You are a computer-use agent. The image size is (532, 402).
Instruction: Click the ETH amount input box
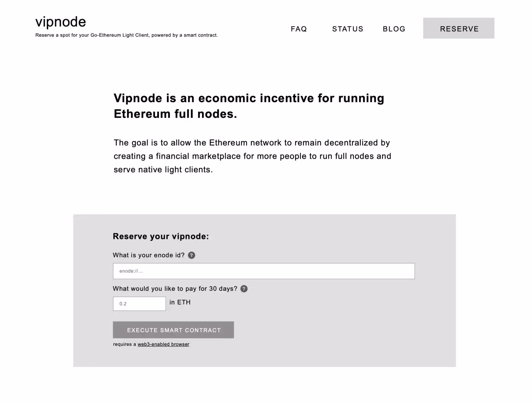pos(139,303)
